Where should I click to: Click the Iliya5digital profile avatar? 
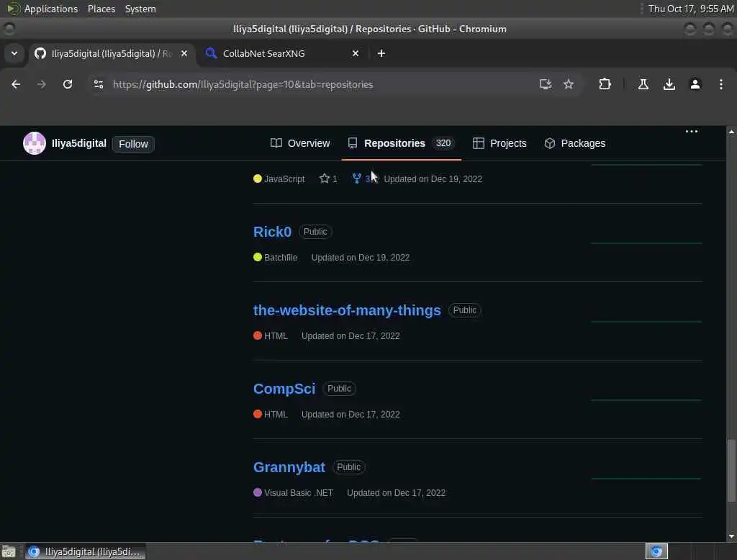tap(35, 143)
